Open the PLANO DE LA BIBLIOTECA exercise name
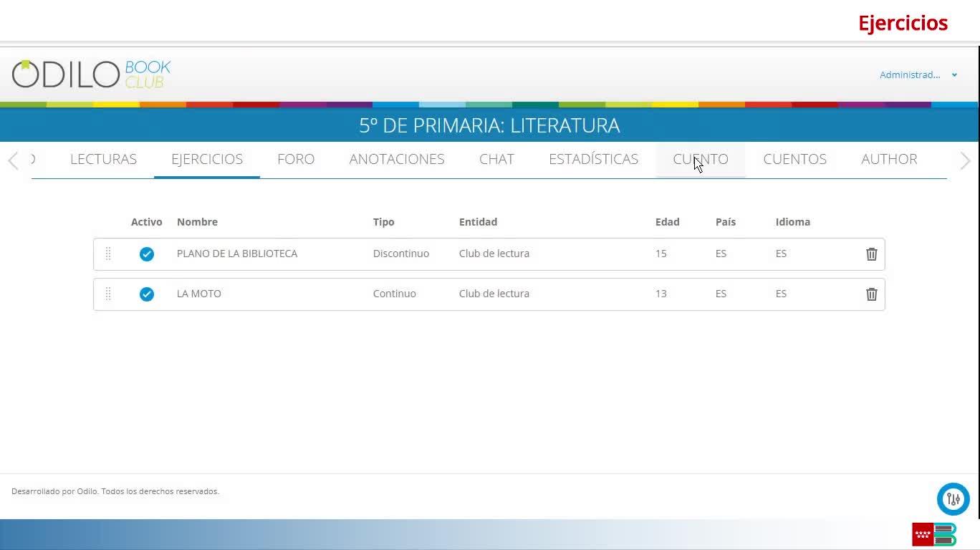The height and width of the screenshot is (550, 980). [237, 254]
